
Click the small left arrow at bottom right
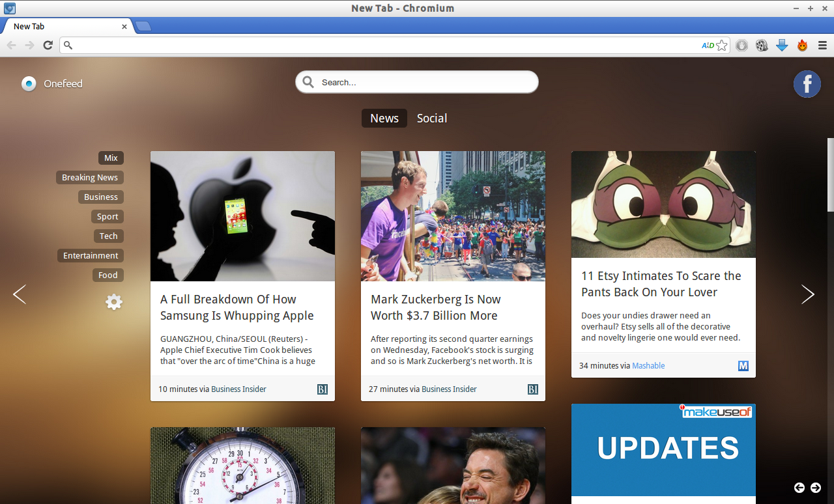(x=799, y=488)
